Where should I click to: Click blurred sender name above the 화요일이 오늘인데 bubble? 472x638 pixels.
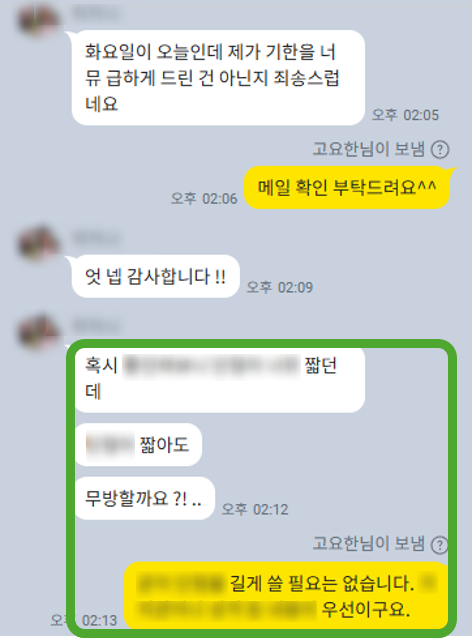(96, 13)
